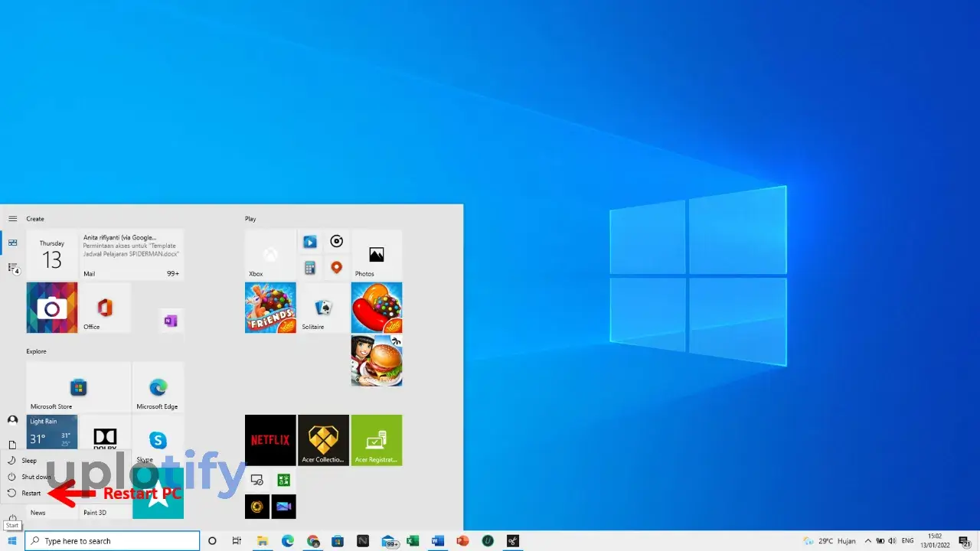980x551 pixels.
Task: Select the Pinned tiles view icon
Action: tap(12, 243)
